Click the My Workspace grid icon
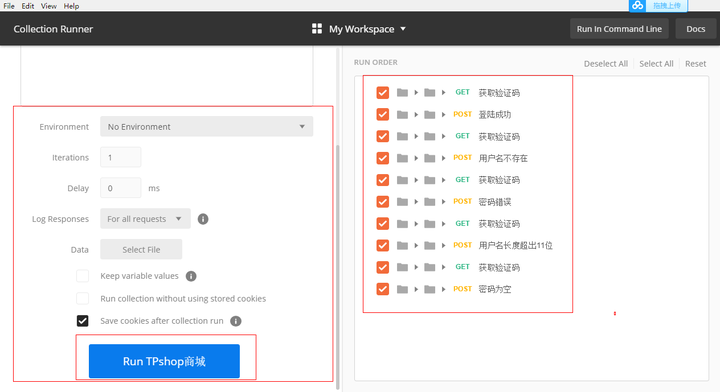 [x=317, y=29]
